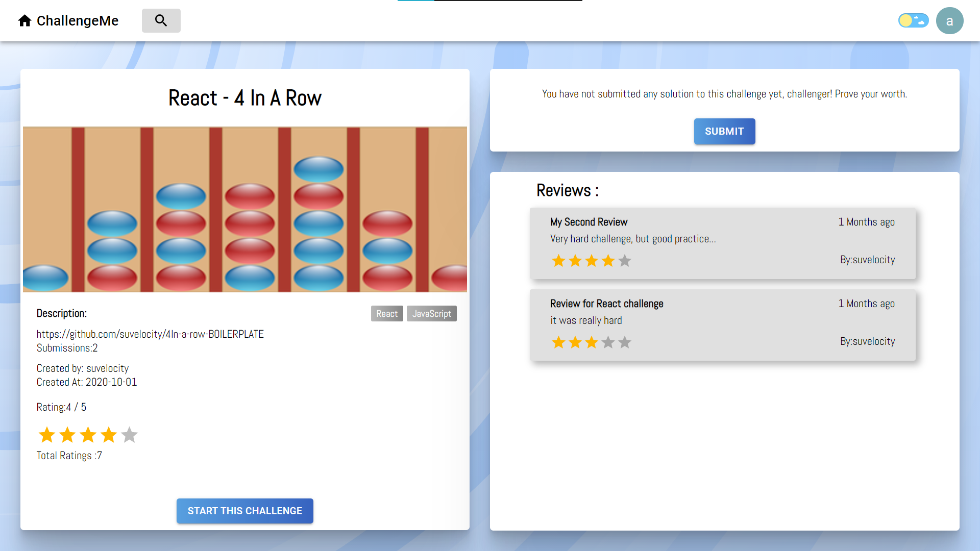Click the home icon beside ChallengeMe

coord(24,20)
